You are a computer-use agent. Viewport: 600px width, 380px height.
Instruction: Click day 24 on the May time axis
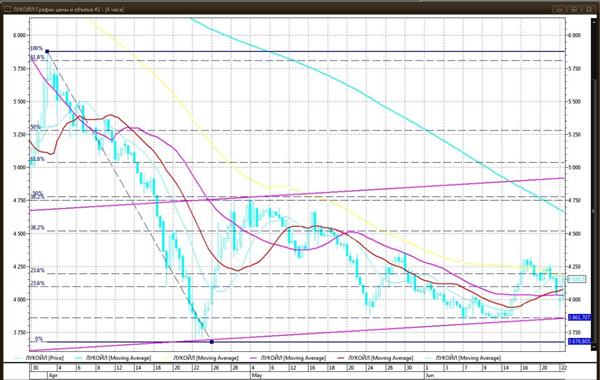[370, 368]
